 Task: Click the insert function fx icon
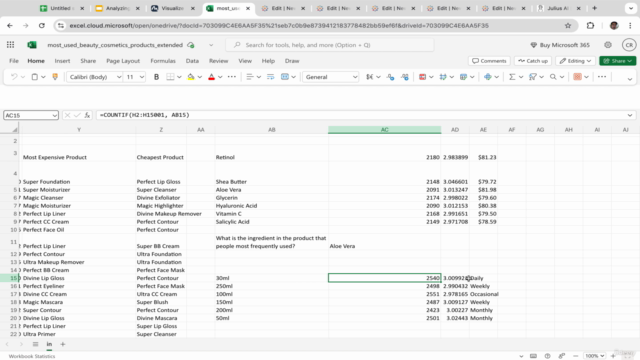87,116
